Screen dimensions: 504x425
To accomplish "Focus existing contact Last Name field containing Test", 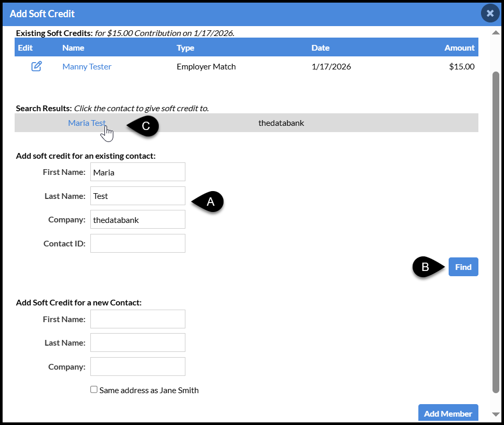I will click(x=137, y=196).
